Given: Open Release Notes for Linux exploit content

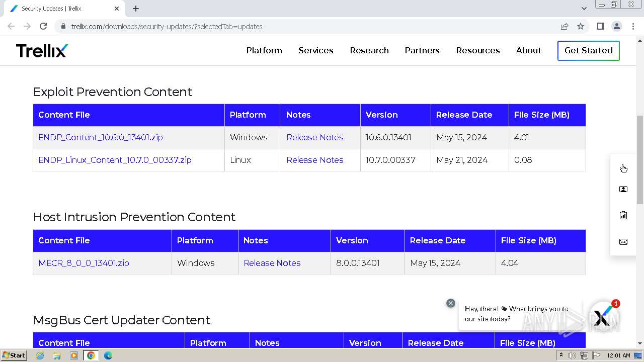Looking at the screenshot, I should click(315, 160).
